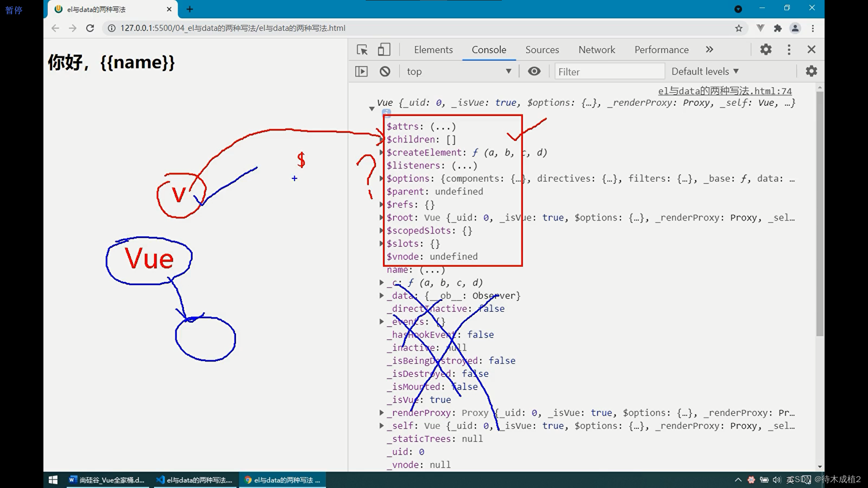Click the address bar URL

point(233,28)
